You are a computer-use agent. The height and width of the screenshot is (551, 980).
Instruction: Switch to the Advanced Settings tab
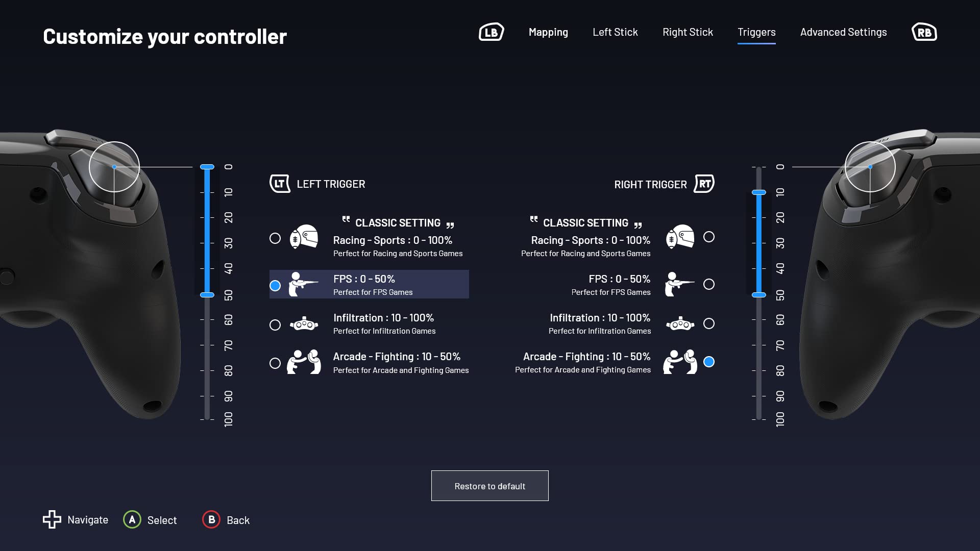(843, 32)
